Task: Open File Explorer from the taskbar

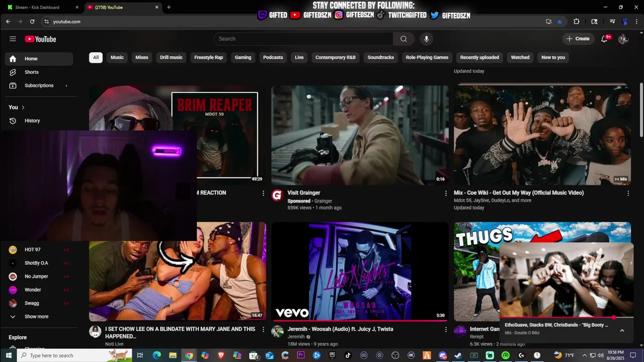Action: (173, 355)
